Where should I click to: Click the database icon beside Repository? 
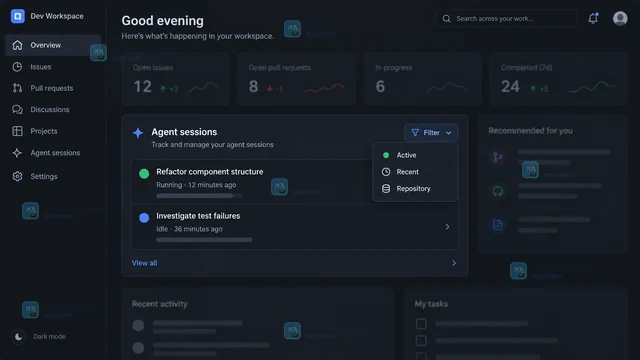click(386, 189)
